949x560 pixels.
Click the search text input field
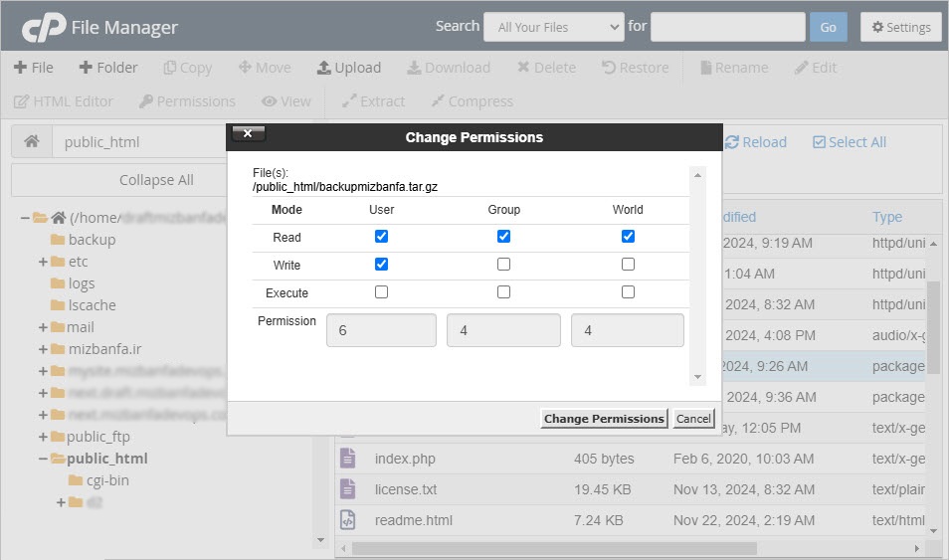(x=727, y=27)
